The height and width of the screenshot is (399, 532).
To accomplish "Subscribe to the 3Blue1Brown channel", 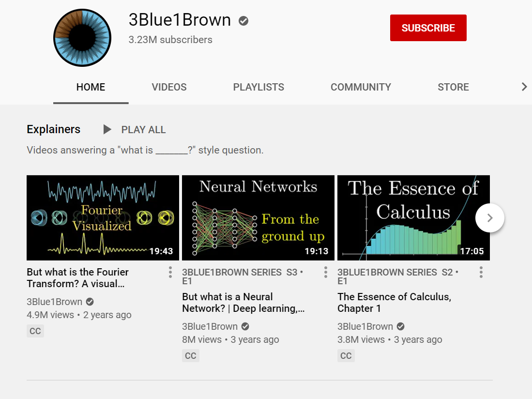I will 428,28.
